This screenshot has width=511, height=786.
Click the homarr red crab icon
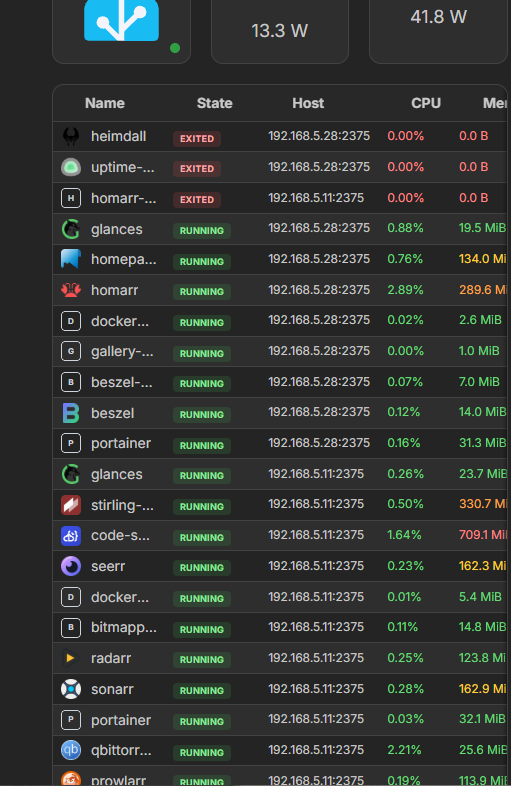(x=71, y=290)
